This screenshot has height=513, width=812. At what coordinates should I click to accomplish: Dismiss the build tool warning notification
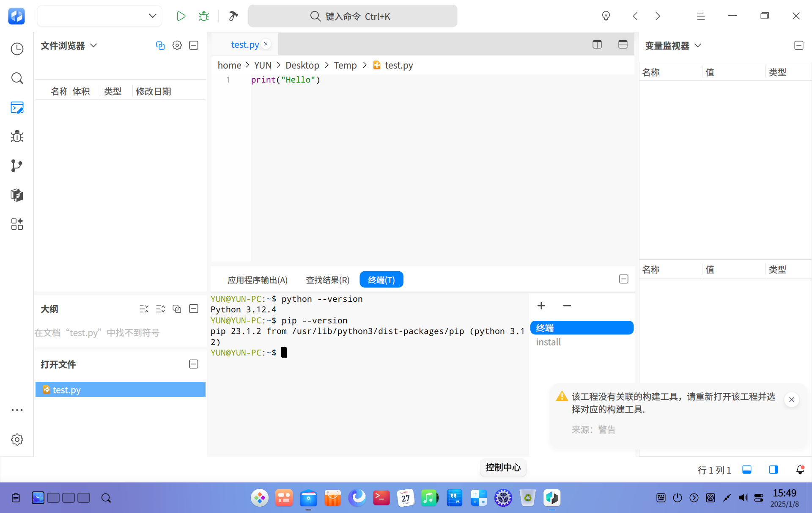pos(792,400)
